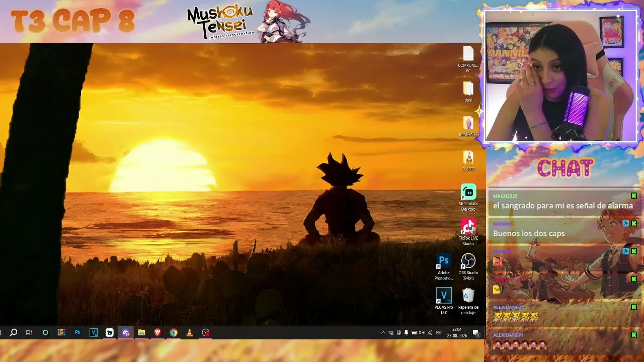Screen dimensions: 644x362
Task: Select the CLASES desktop icon
Action: (468, 161)
